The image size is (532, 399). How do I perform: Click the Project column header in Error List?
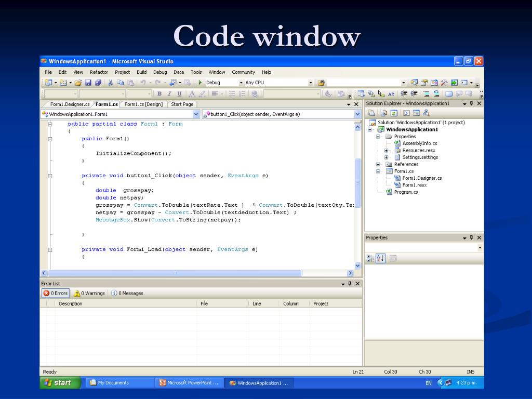[336, 303]
